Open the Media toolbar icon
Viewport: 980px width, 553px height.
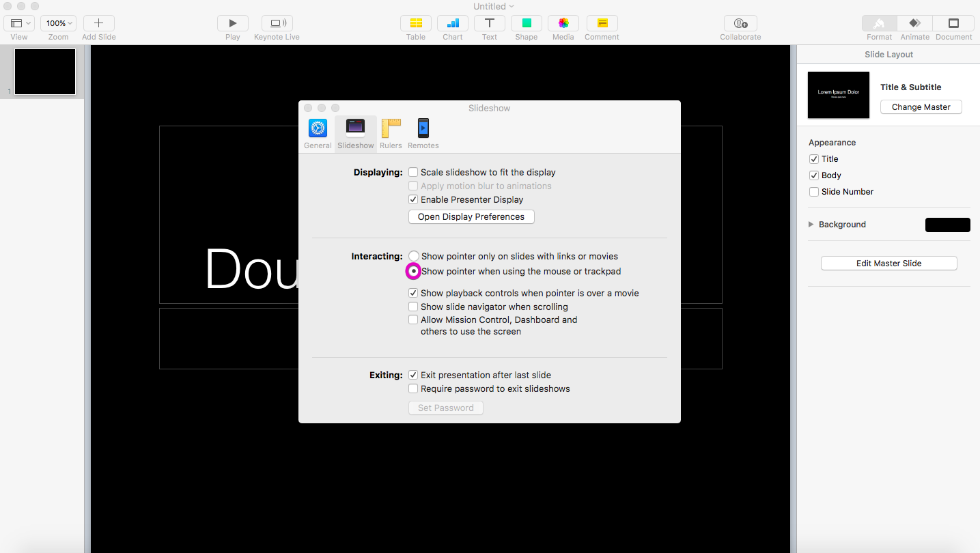click(x=563, y=23)
